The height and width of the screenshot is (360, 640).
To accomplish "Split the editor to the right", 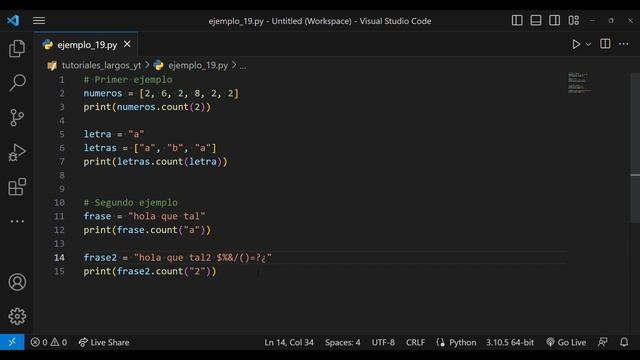I will (605, 44).
